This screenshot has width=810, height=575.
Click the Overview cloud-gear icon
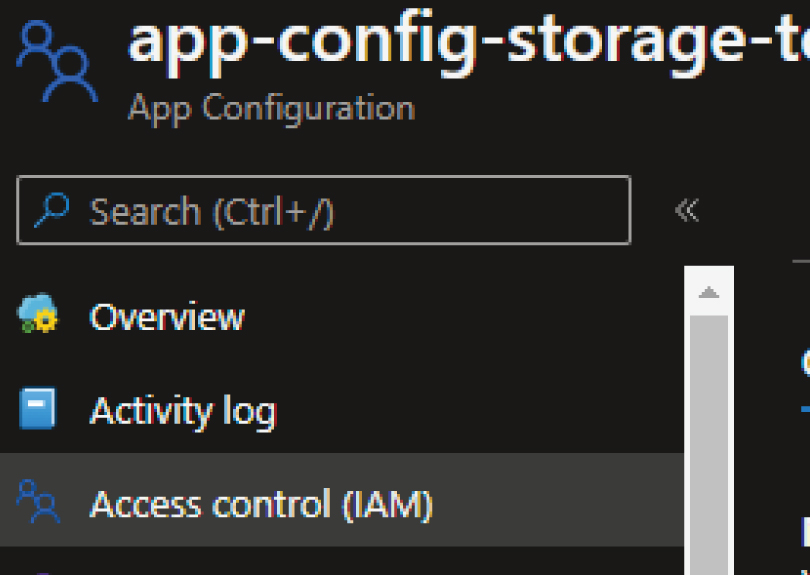(38, 317)
